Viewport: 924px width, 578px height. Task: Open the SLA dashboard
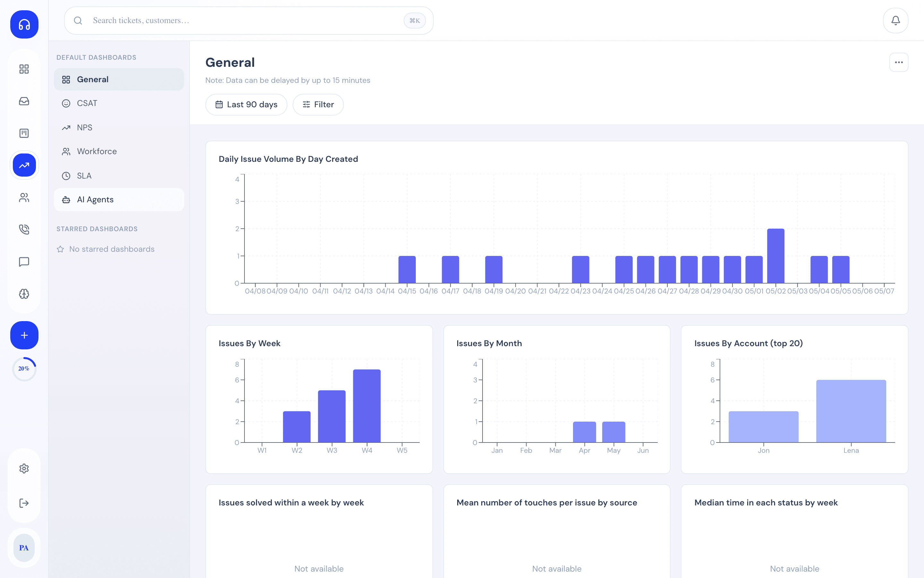(x=119, y=176)
